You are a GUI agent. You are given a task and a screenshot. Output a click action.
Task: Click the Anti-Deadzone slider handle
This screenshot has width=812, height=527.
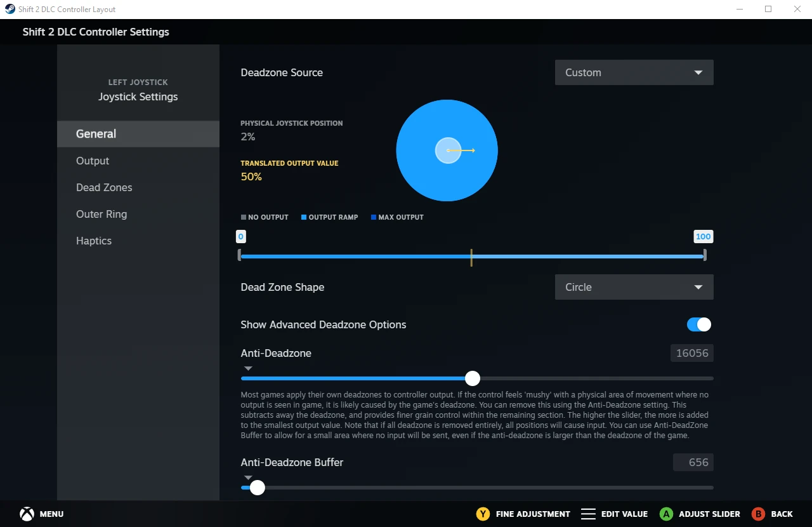coord(472,378)
